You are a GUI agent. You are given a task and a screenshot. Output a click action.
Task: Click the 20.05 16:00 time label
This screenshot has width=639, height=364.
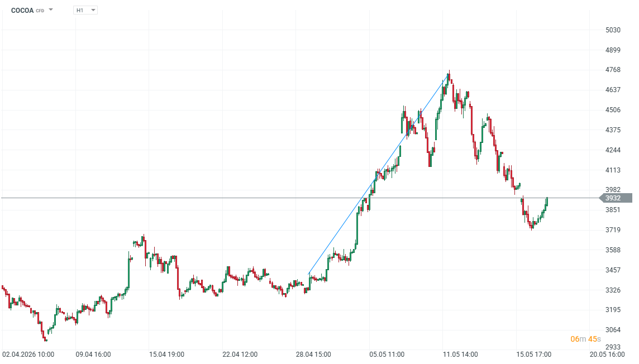(607, 354)
